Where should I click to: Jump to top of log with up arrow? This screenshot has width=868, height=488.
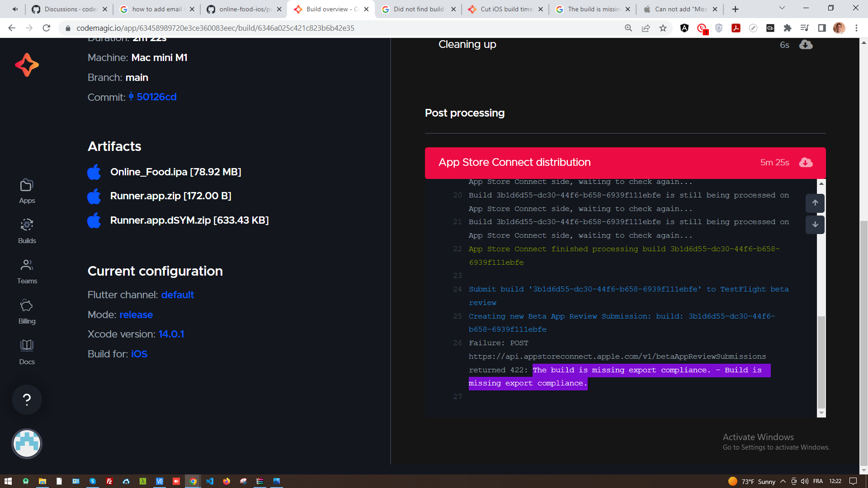(815, 203)
